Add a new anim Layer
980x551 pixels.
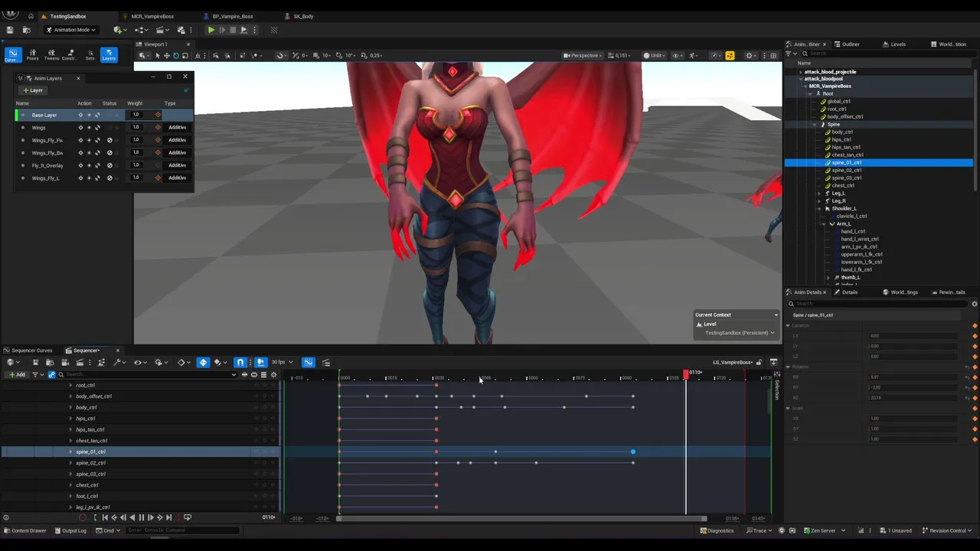click(32, 90)
